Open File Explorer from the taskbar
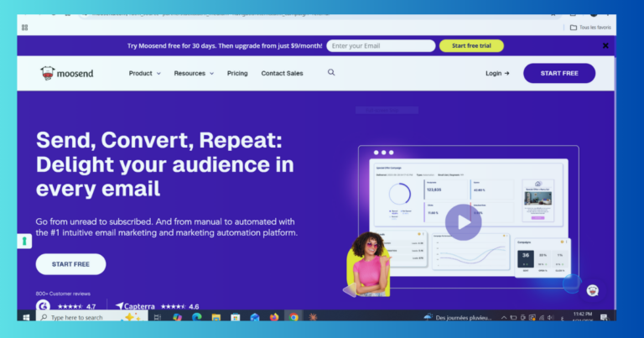The image size is (644, 338). click(x=216, y=317)
